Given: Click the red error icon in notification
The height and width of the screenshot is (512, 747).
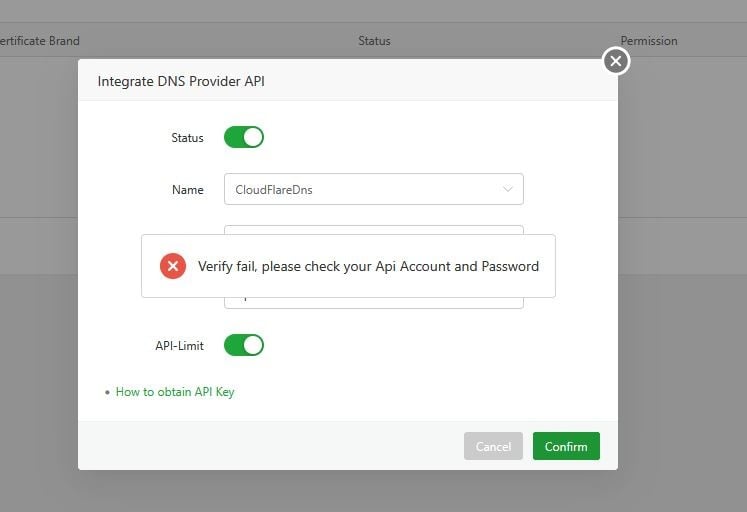Looking at the screenshot, I should tap(173, 266).
